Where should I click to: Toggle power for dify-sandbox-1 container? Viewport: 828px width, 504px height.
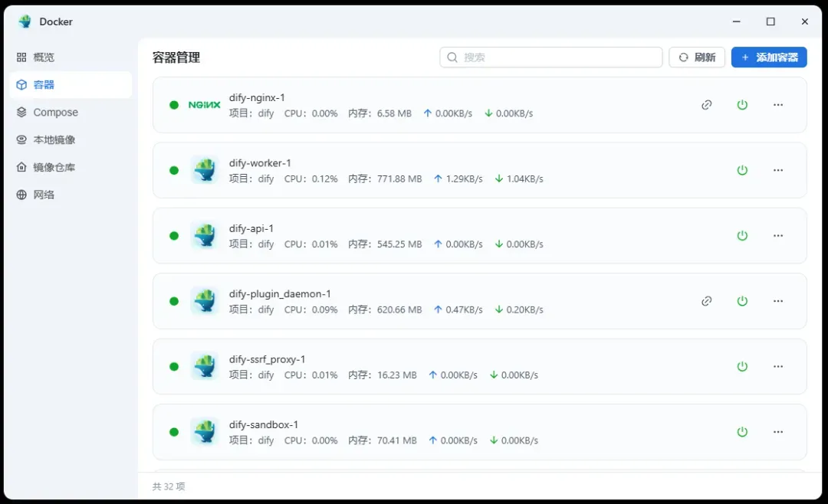pos(742,432)
